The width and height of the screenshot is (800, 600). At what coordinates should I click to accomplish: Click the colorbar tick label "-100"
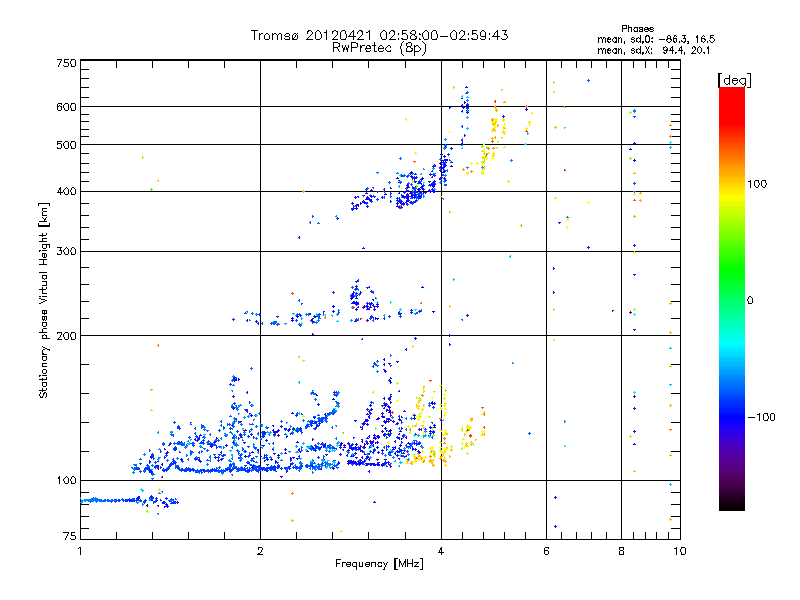click(761, 417)
